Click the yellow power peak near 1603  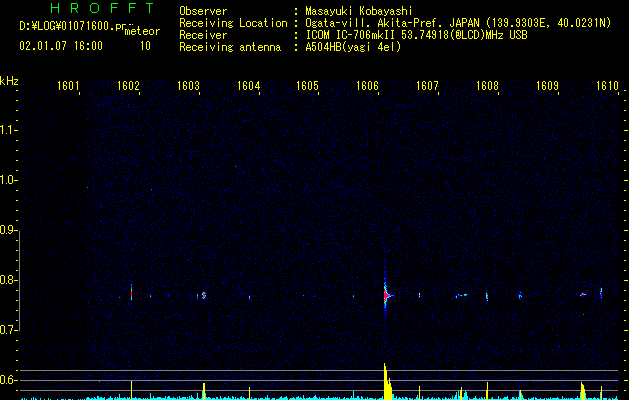point(204,391)
